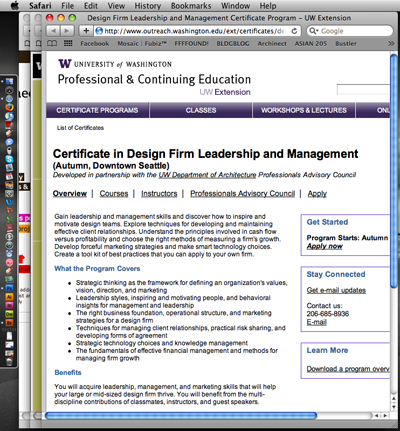Open Safari compass icon in the Dock
The width and height of the screenshot is (400, 431).
(x=9, y=99)
